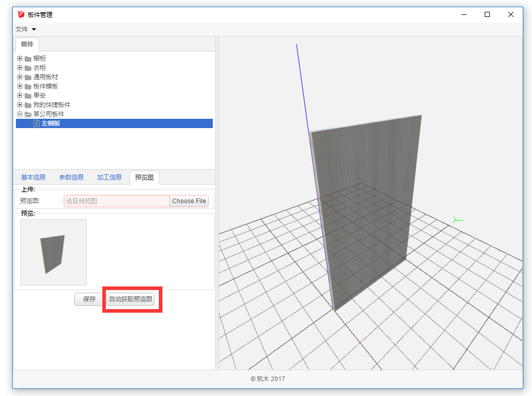Expand the 橱柜 tree node
The height and width of the screenshot is (396, 532).
click(20, 59)
